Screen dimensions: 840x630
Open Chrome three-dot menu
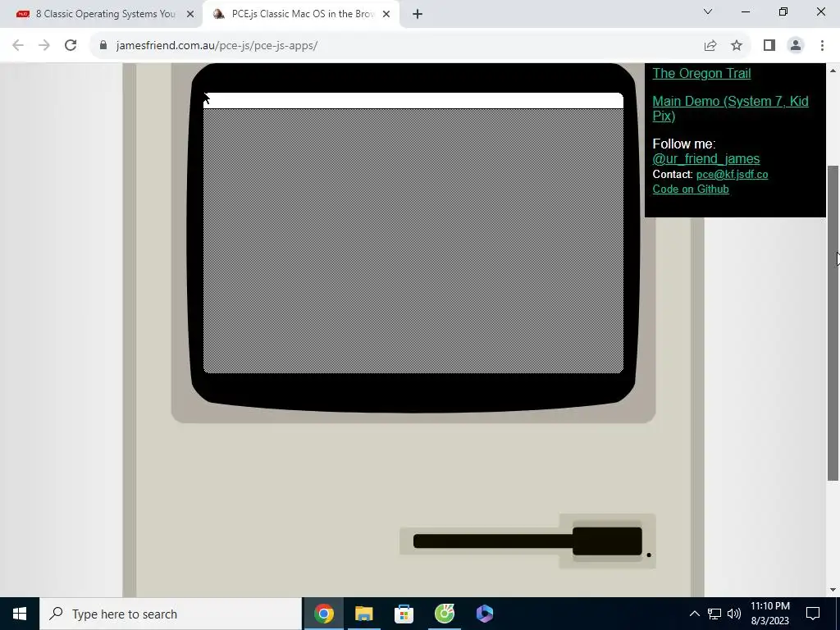(822, 46)
